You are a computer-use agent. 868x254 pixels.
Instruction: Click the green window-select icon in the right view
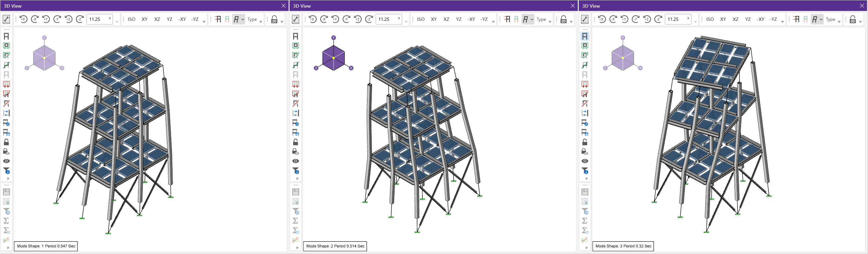(585, 45)
